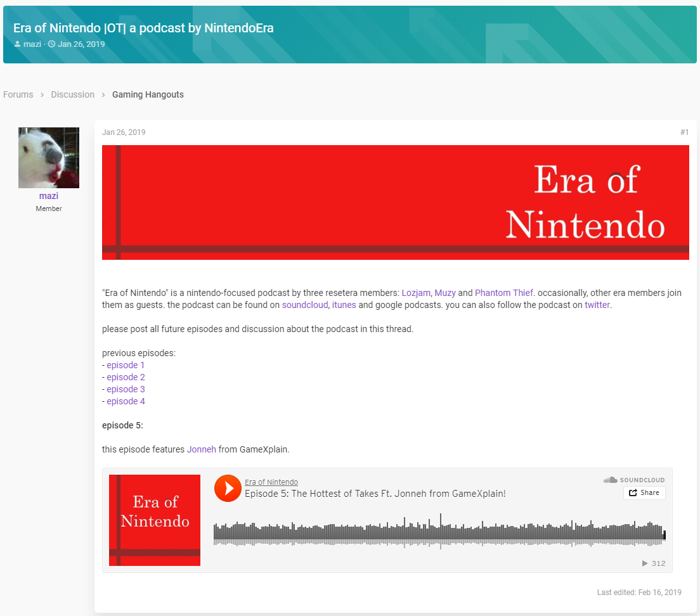Image resolution: width=700 pixels, height=616 pixels.
Task: Open the episode 3 link
Action: click(x=126, y=389)
